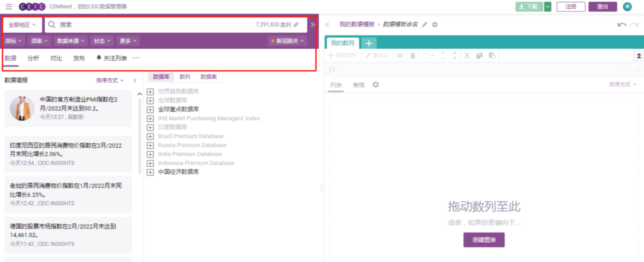Open the 频率 filter dropdown
Viewport: 644px width, 262px height.
click(39, 41)
